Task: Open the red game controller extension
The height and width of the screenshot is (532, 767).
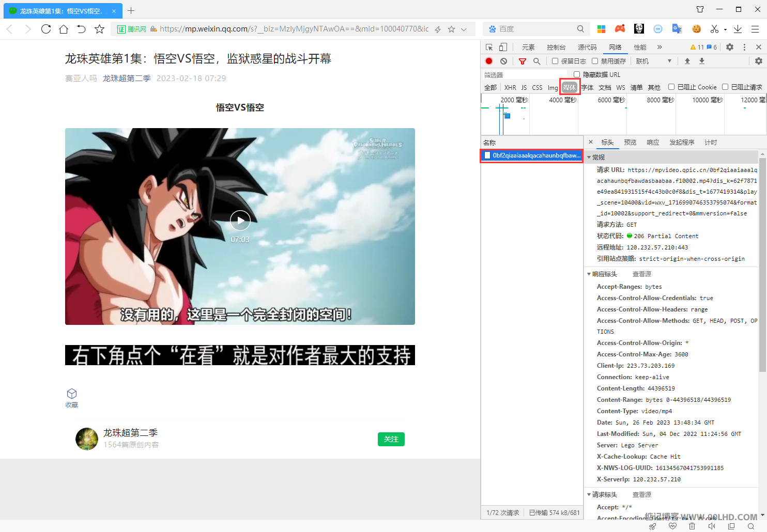Action: (620, 29)
